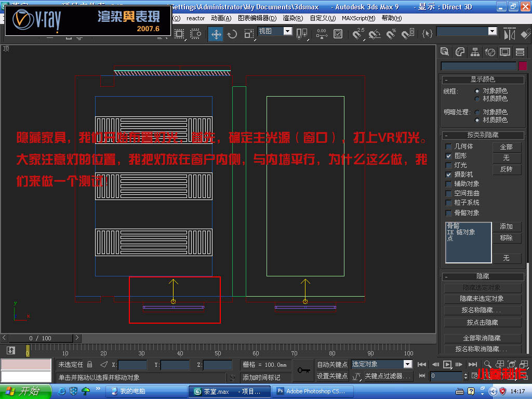532x399 pixels.
Task: Open the named selection sets dropdown
Action: 493,31
